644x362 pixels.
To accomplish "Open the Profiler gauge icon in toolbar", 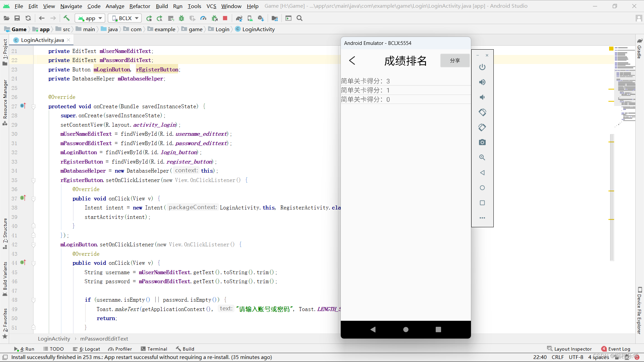I will click(x=203, y=18).
